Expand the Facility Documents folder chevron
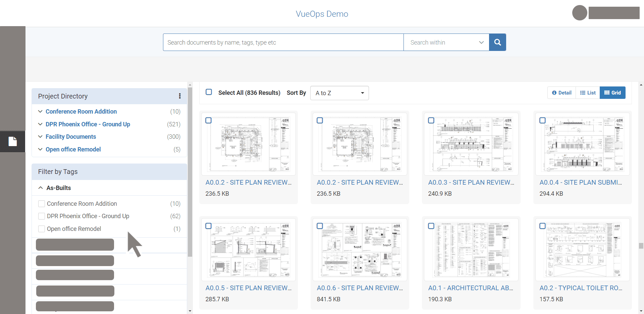644x314 pixels. [40, 137]
